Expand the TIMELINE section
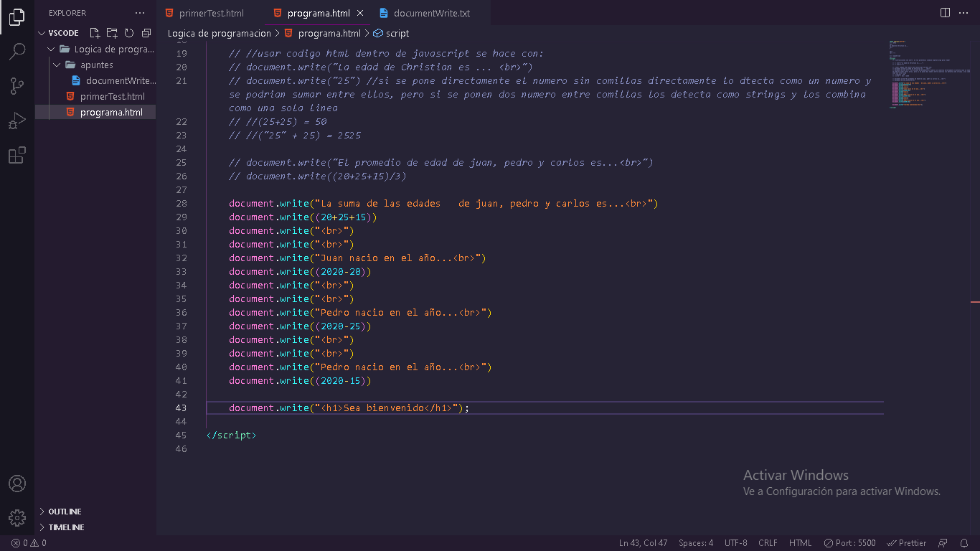Viewport: 980px width, 551px height. pyautogui.click(x=66, y=527)
